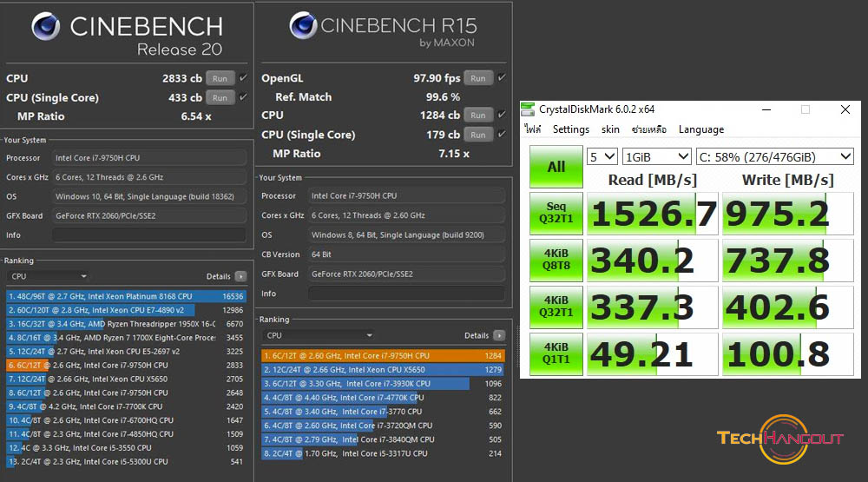This screenshot has width=868, height=482.
Task: Click the Seq write result 975.2
Action: [x=788, y=214]
